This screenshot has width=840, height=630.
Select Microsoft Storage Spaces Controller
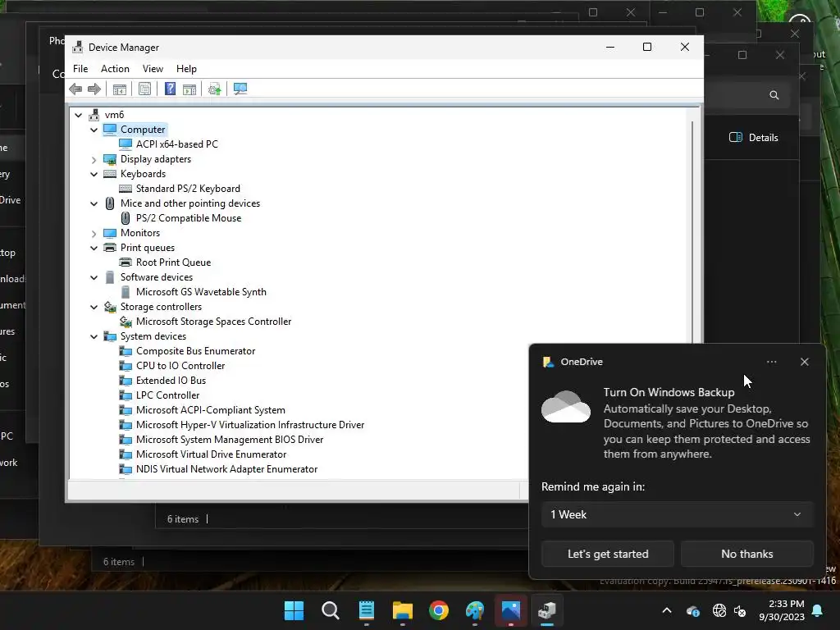tap(214, 322)
